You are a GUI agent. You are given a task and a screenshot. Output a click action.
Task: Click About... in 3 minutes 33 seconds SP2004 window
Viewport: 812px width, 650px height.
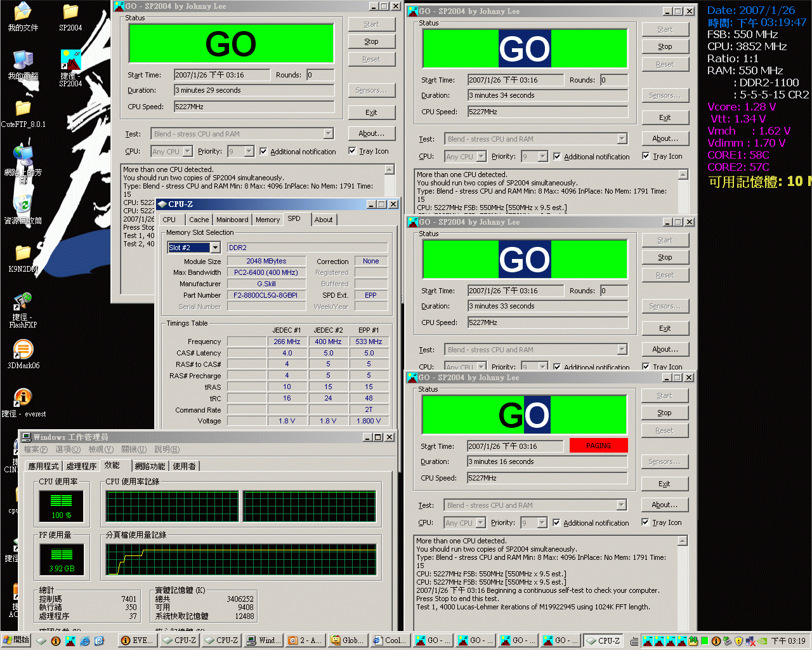pyautogui.click(x=665, y=350)
